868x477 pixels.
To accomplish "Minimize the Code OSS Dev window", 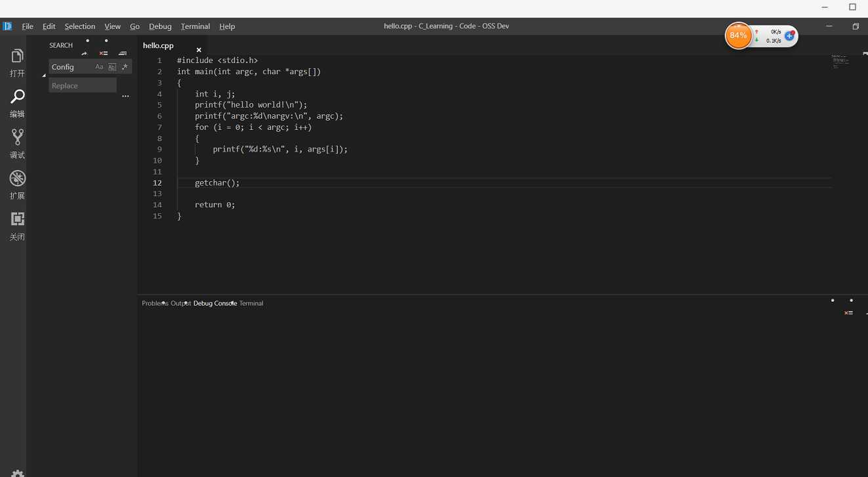I will click(x=829, y=26).
